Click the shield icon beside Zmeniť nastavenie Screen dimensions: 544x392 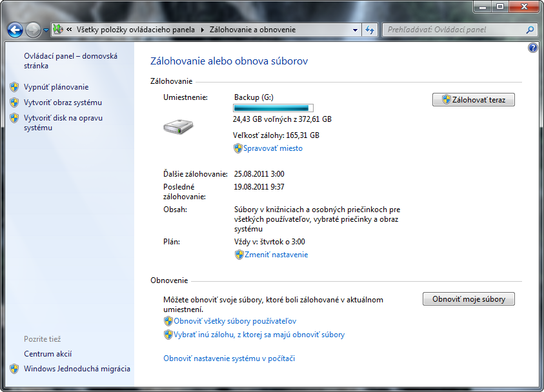coord(239,255)
